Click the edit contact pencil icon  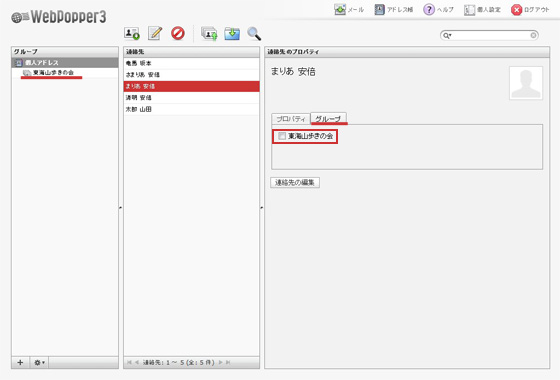[x=155, y=34]
